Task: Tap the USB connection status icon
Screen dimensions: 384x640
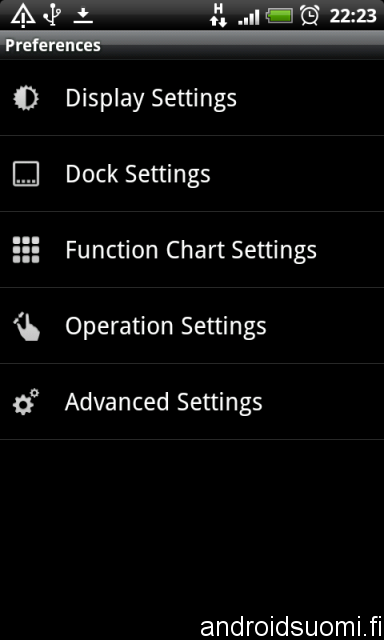Action: pyautogui.click(x=52, y=15)
